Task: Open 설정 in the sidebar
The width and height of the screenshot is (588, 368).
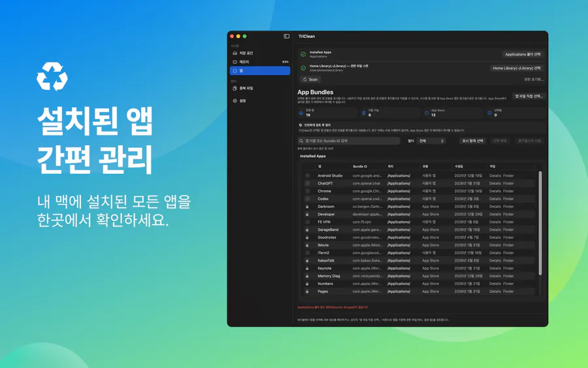Action: pos(260,101)
